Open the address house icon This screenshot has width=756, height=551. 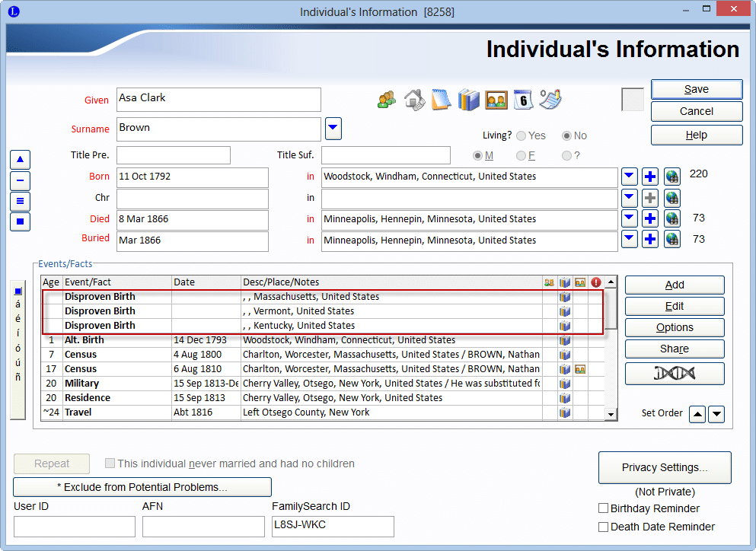point(414,100)
